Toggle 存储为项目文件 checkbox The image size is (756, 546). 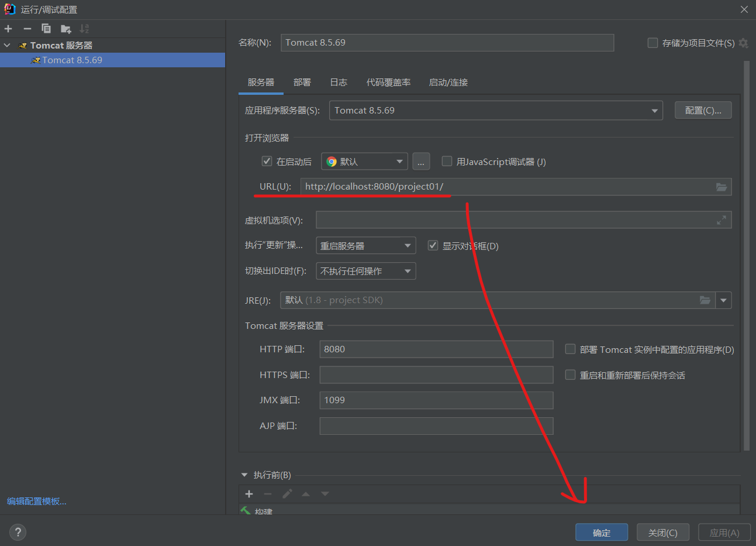click(x=653, y=43)
